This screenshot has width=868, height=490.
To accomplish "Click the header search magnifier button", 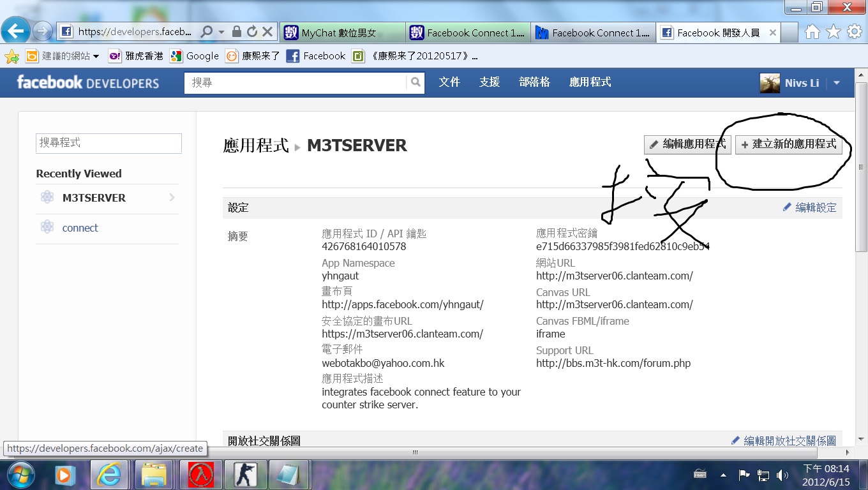I will (415, 82).
